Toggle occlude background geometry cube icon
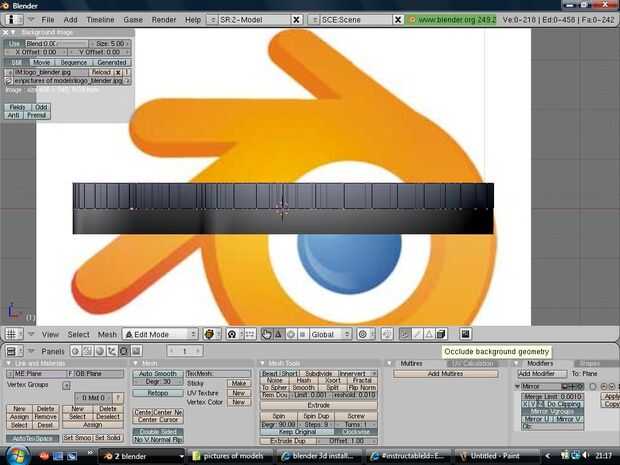 [441, 335]
